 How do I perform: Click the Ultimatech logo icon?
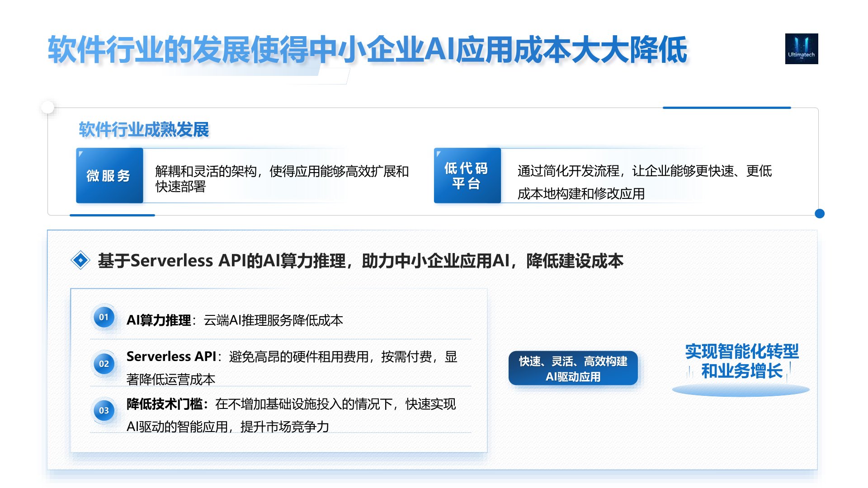[801, 49]
